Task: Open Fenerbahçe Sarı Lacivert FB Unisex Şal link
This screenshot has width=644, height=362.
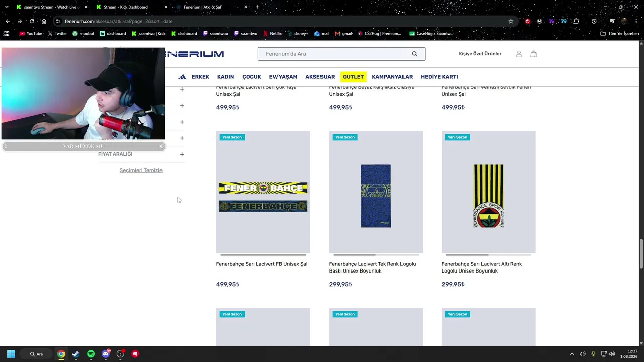Action: click(x=262, y=264)
